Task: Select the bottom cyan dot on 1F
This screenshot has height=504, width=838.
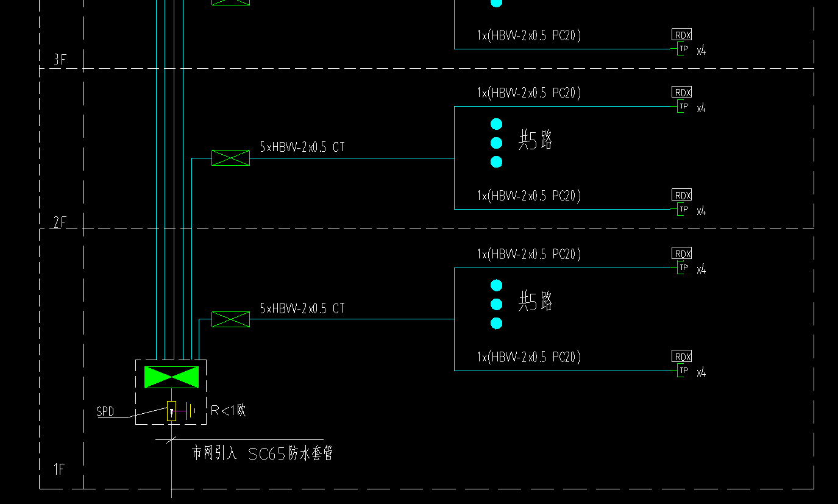Action: [x=496, y=323]
